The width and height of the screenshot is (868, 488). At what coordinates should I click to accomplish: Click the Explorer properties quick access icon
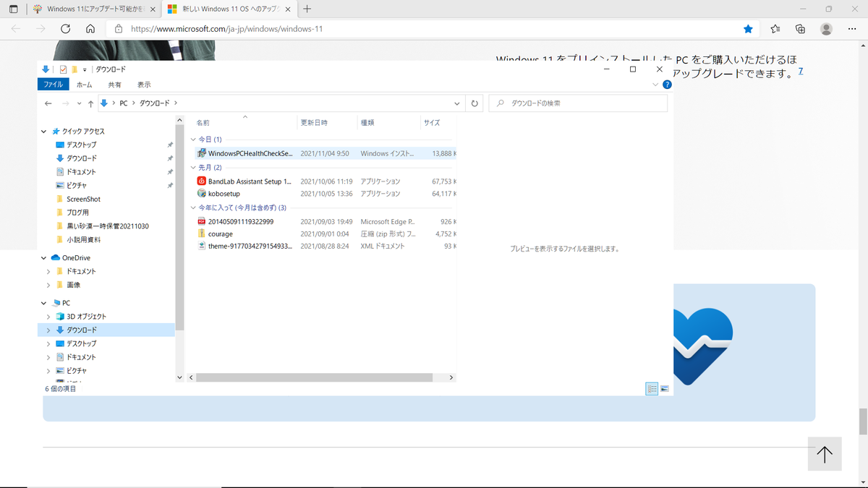(x=64, y=69)
